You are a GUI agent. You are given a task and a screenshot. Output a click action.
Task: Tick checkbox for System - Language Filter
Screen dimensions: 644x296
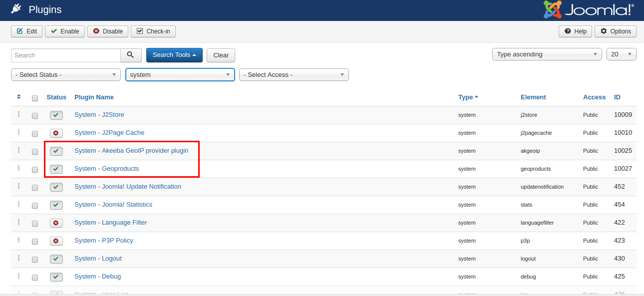(35, 224)
